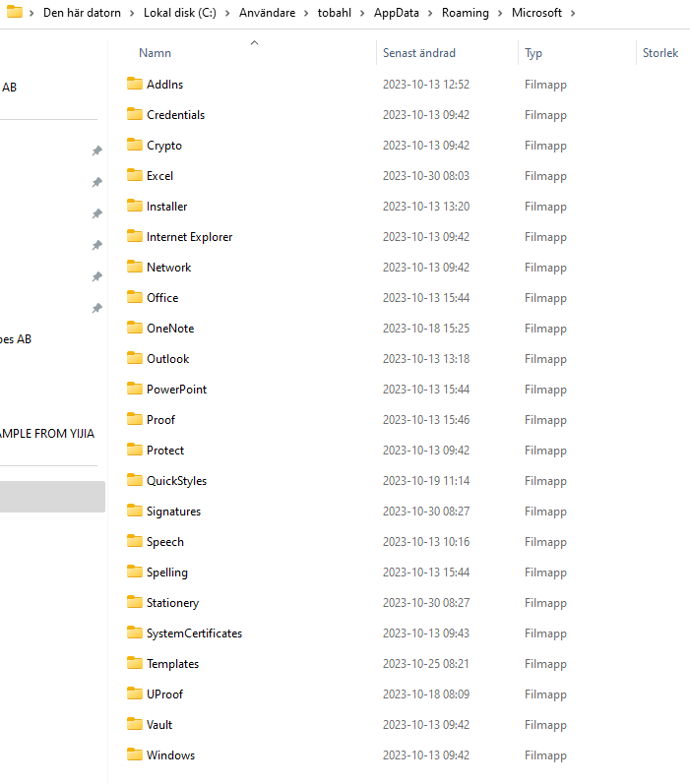Select Microsoft breadcrumb segment
This screenshot has width=690, height=784.
536,13
